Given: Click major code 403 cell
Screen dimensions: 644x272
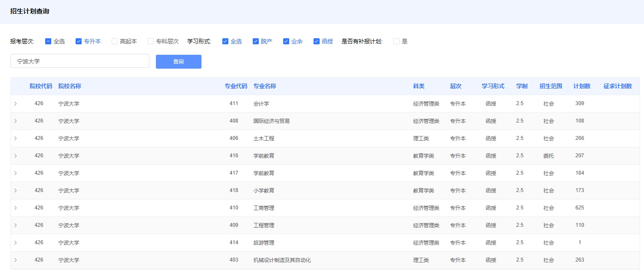Looking at the screenshot, I should click(234, 260).
